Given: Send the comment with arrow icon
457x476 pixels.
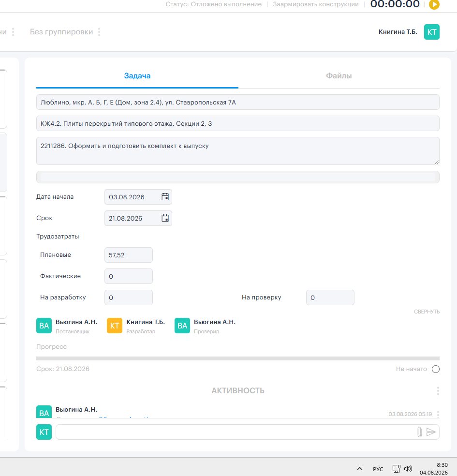Looking at the screenshot, I should tap(431, 432).
